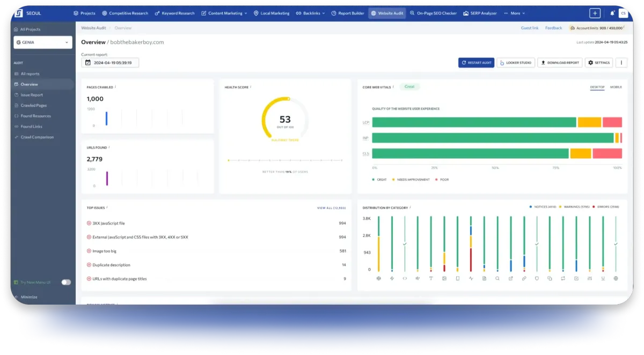
Task: Open the audit Settings button
Action: (x=599, y=63)
